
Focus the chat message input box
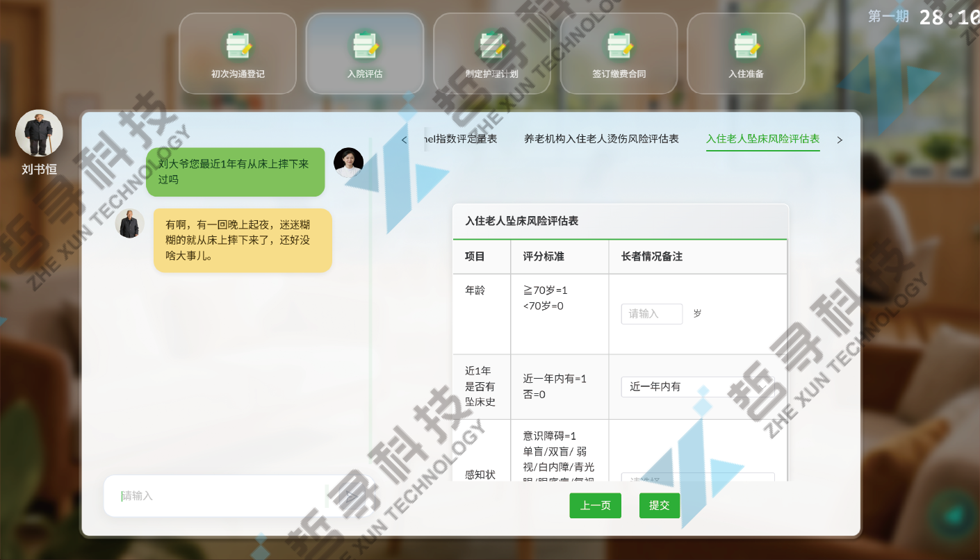tap(221, 496)
